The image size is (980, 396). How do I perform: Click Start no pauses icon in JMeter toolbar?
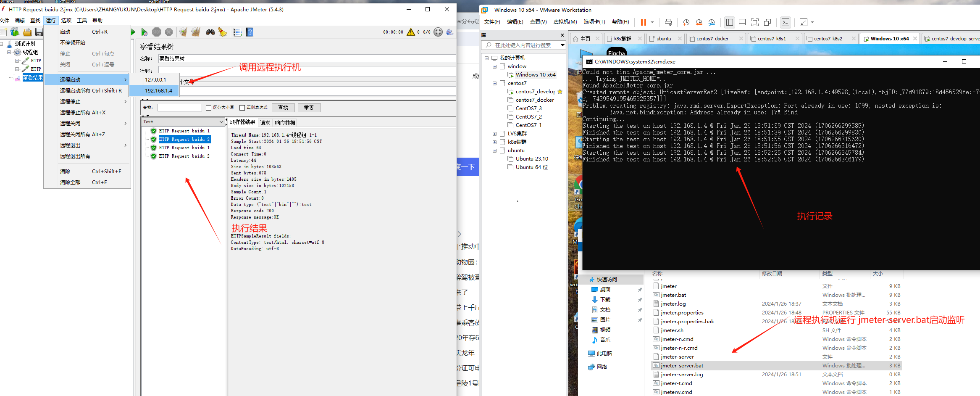coord(144,32)
